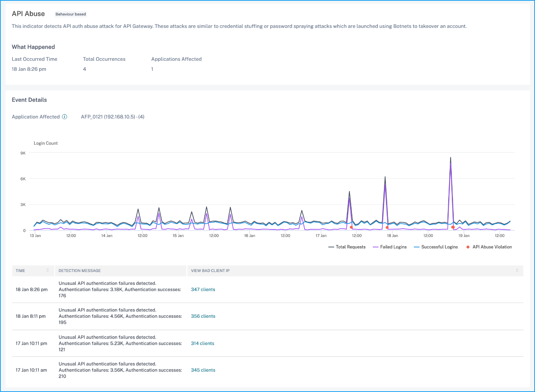535x392 pixels.
Task: Select the 18 Jan 8:11 pm time cell
Action: point(31,316)
